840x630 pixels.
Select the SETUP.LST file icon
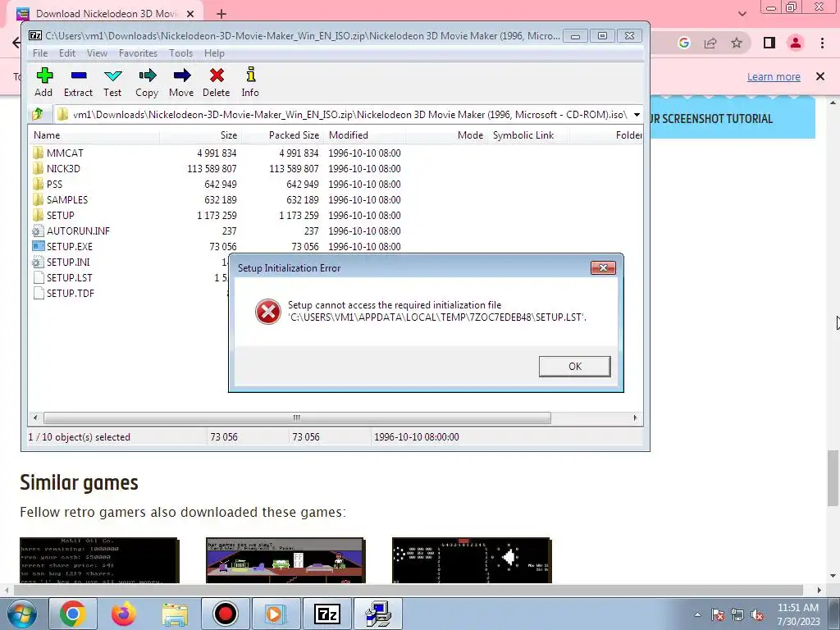[x=38, y=277]
